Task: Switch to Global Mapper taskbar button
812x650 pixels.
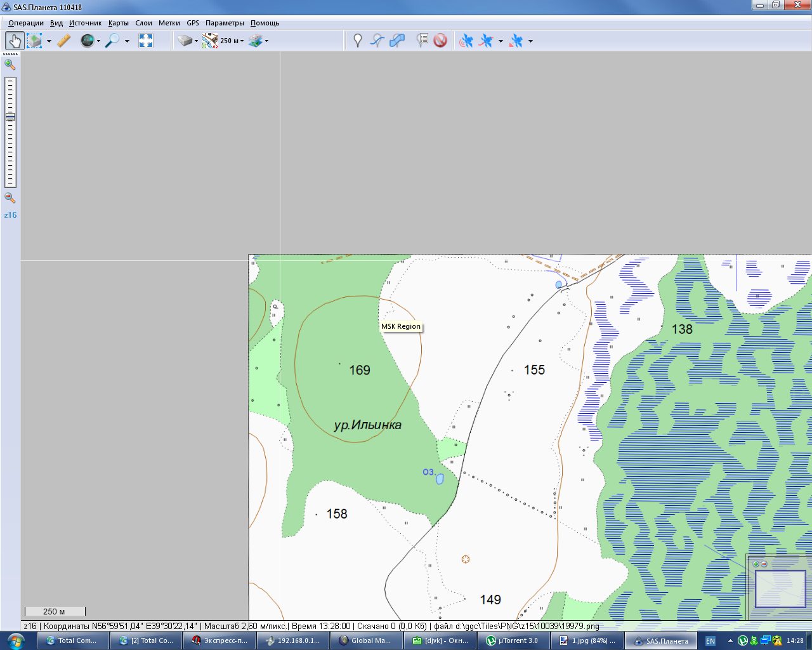Action: click(x=366, y=640)
